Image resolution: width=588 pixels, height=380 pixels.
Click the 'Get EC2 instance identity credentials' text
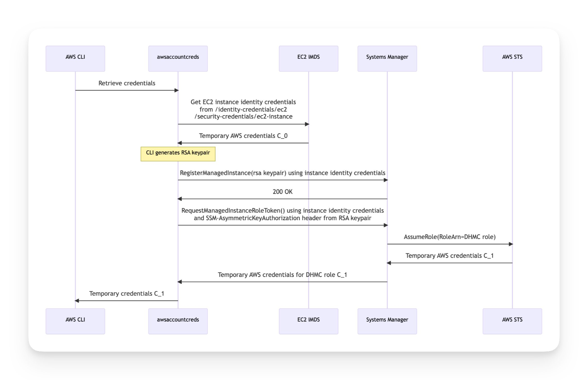click(243, 102)
